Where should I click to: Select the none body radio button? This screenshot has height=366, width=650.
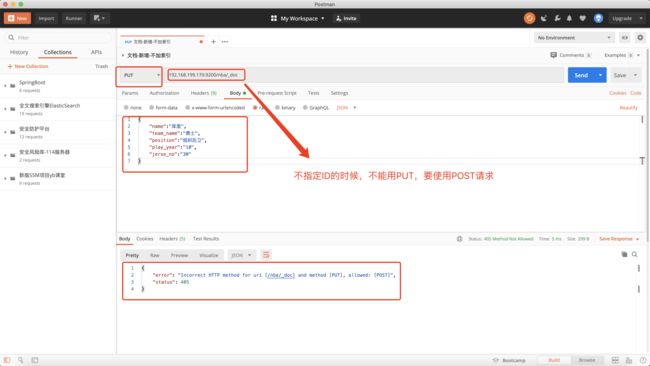(126, 107)
